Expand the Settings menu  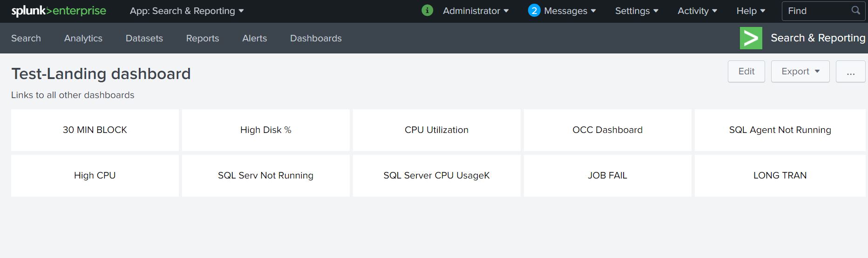[x=637, y=11]
